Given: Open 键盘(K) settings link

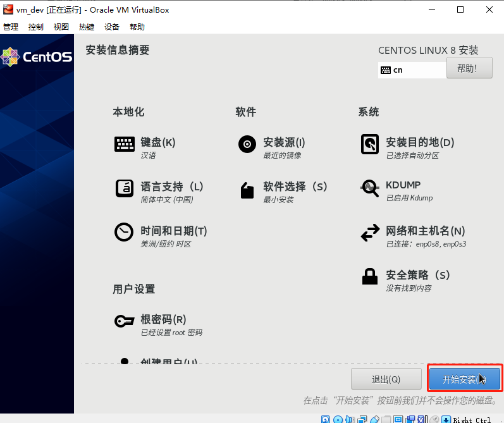Looking at the screenshot, I should 158,142.
